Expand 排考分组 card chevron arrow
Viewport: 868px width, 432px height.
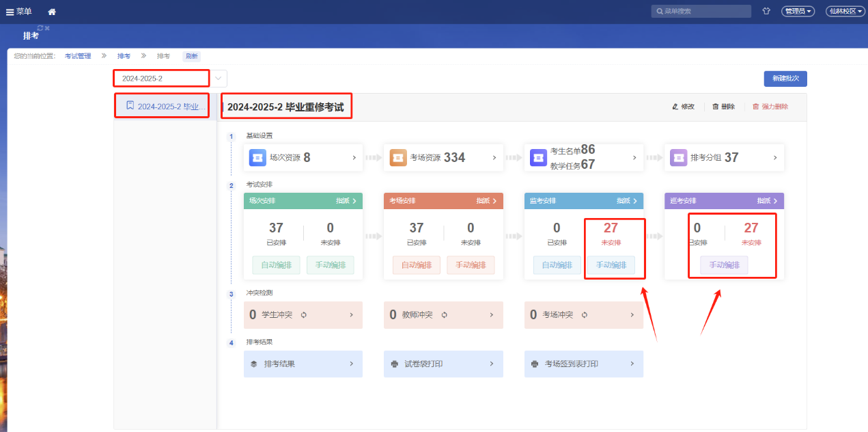click(775, 157)
